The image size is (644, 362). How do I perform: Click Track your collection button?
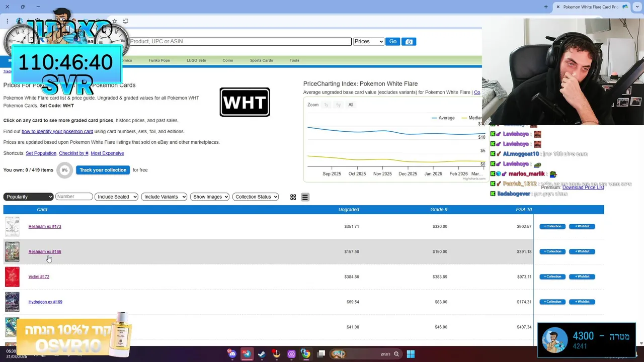103,170
